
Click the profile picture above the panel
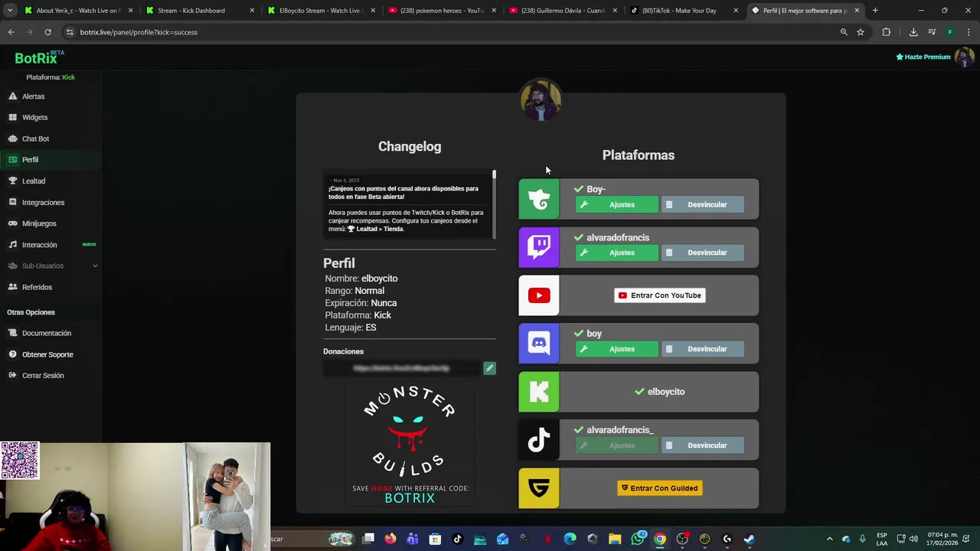541,100
